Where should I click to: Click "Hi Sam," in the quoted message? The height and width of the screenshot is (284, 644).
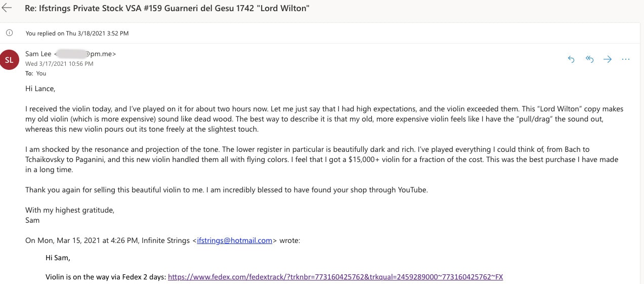[x=58, y=258]
